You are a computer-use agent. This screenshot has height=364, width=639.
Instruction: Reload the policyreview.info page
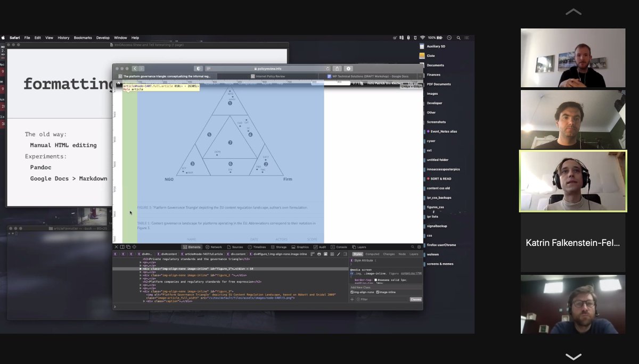pos(328,69)
